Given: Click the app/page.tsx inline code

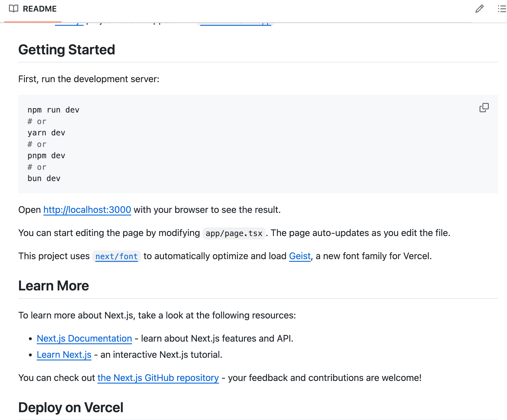Looking at the screenshot, I should pyautogui.click(x=234, y=233).
